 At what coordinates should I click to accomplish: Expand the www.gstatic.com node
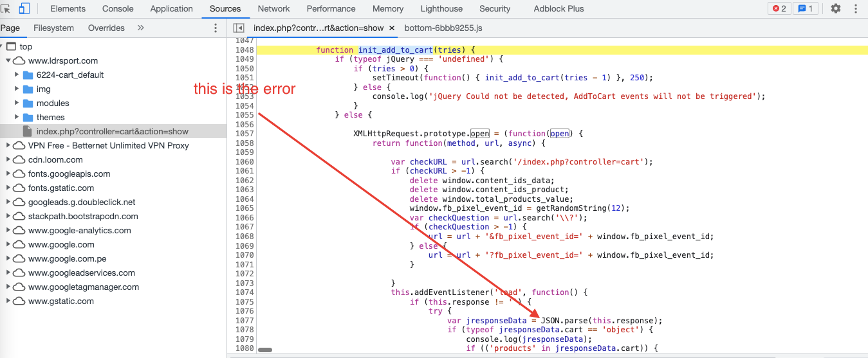pyautogui.click(x=8, y=301)
